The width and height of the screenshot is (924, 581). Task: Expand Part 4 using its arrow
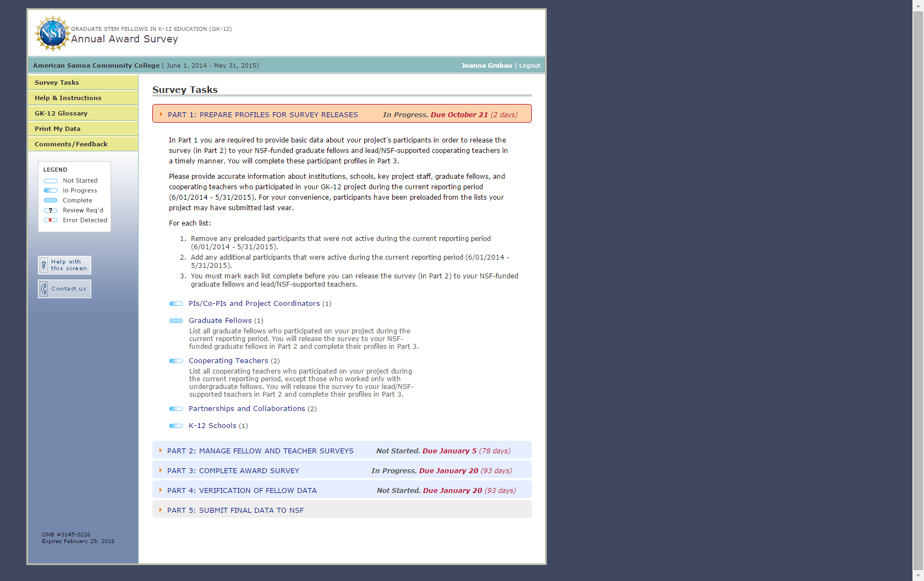click(x=161, y=490)
